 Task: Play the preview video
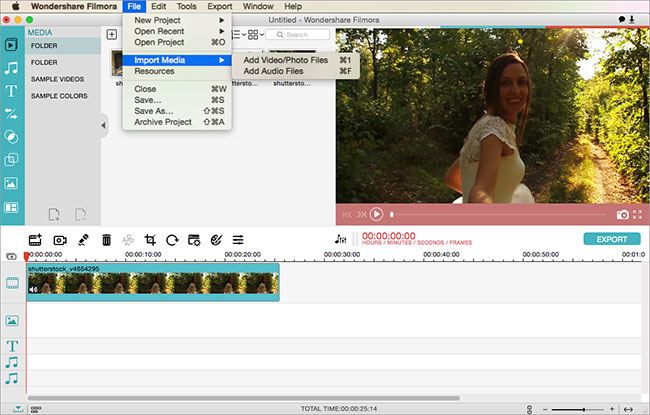[376, 214]
